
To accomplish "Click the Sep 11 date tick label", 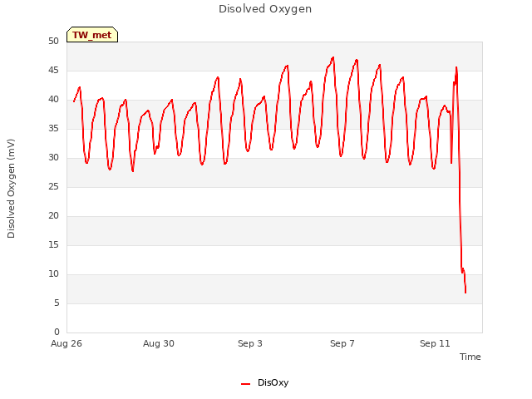I will pyautogui.click(x=435, y=343).
